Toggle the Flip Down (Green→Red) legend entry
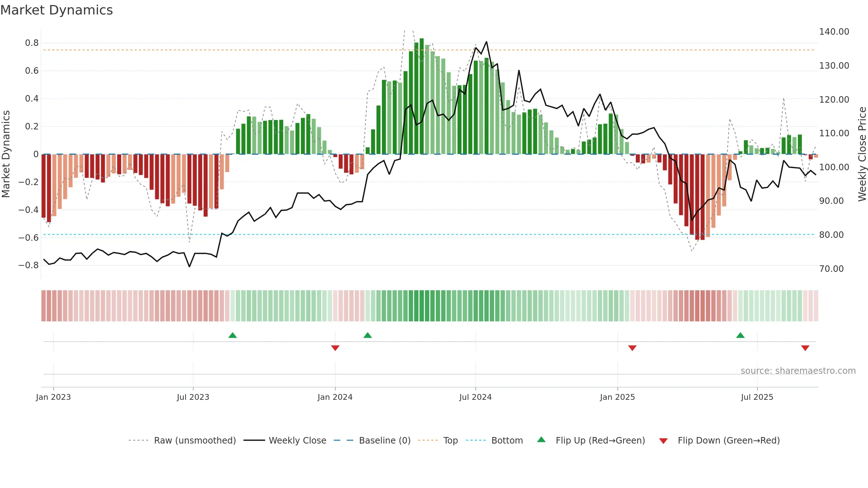The width and height of the screenshot is (868, 488). (x=719, y=440)
